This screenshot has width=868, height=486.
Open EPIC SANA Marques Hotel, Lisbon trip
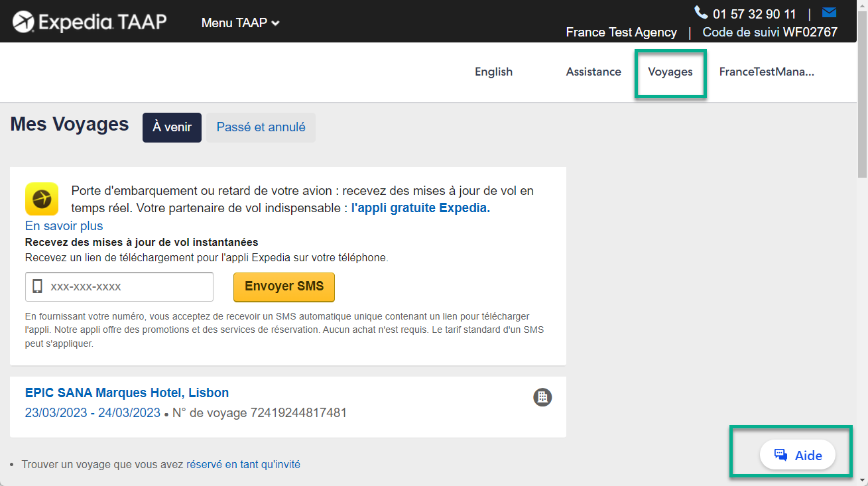coord(127,393)
